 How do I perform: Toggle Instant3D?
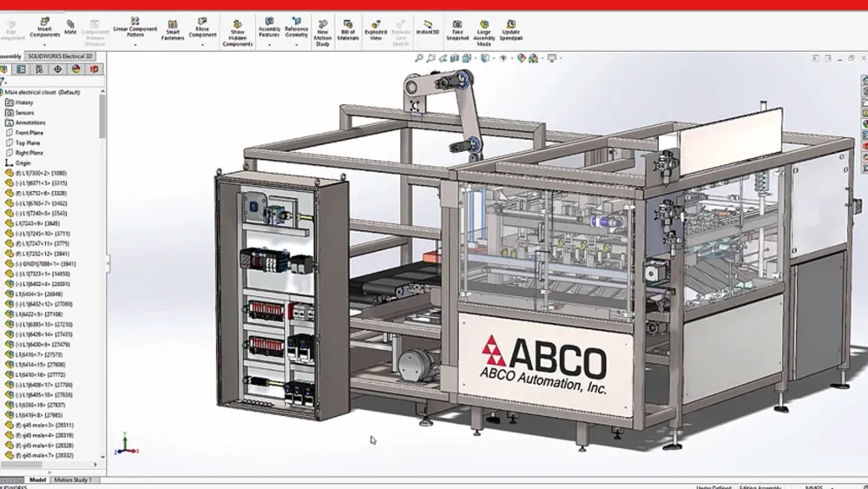tap(427, 27)
